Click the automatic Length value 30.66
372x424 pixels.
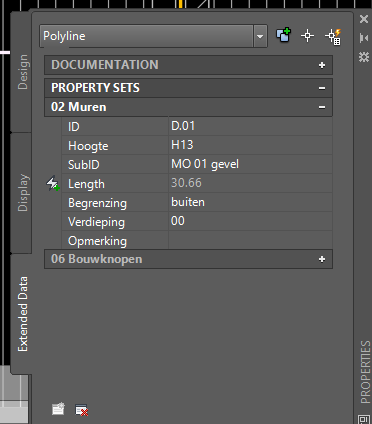pos(250,183)
